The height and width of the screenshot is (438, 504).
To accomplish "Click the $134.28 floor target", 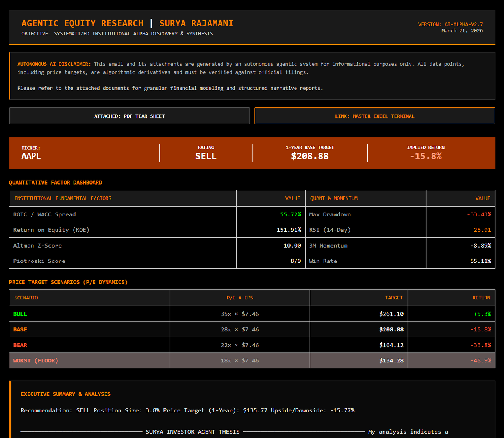I will (x=391, y=360).
